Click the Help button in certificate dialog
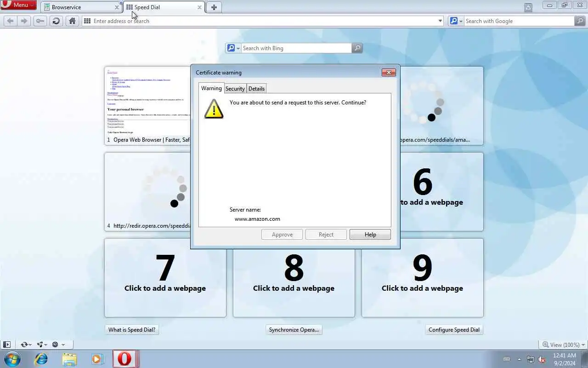The width and height of the screenshot is (588, 368). click(370, 235)
